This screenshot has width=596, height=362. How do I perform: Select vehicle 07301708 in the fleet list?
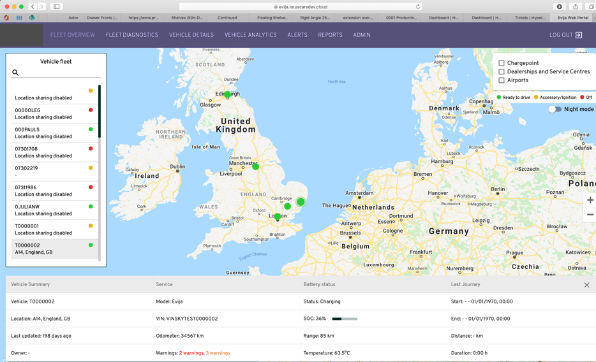click(x=54, y=152)
